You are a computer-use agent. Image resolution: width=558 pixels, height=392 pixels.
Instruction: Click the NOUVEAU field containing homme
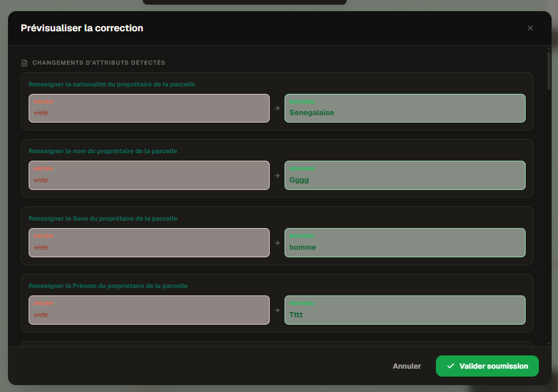click(405, 242)
